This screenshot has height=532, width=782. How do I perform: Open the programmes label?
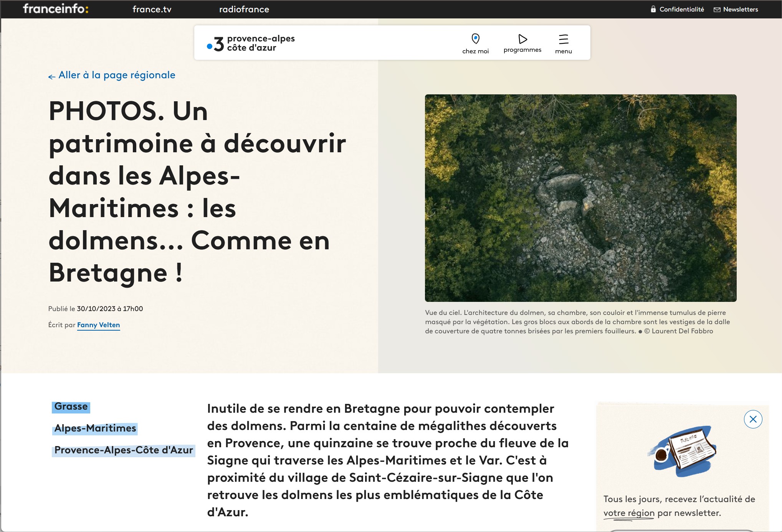tap(522, 50)
